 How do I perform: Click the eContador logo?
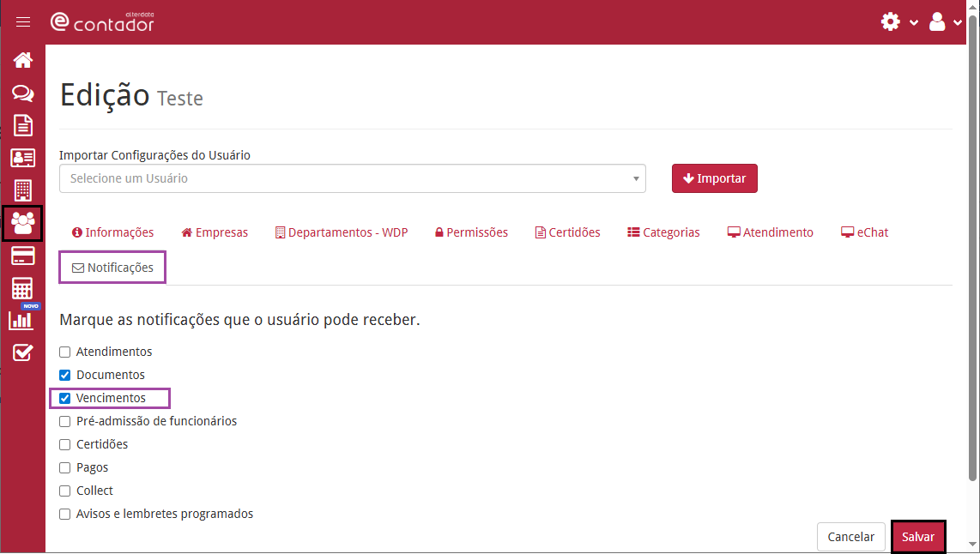(x=102, y=21)
